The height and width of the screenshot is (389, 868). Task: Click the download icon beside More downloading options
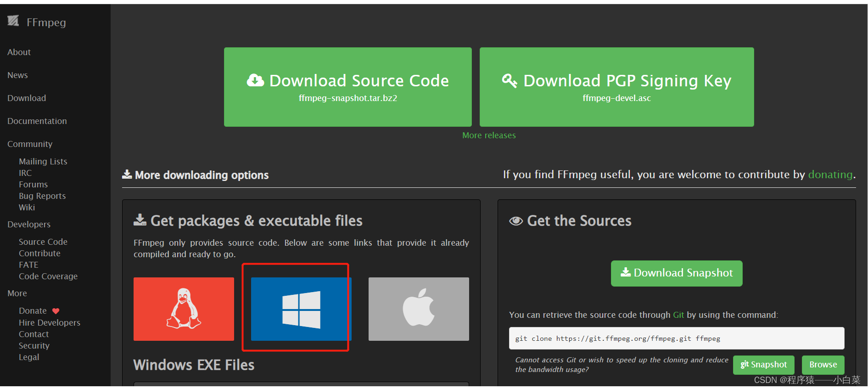point(127,175)
